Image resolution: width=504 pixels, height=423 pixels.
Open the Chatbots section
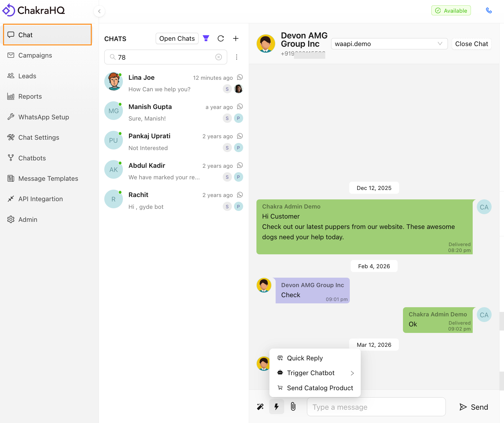[32, 158]
